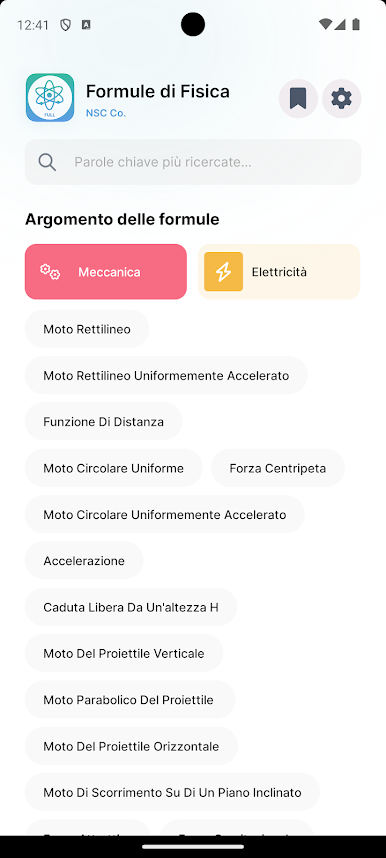Tap the shield status bar icon
The image size is (386, 858).
66,25
